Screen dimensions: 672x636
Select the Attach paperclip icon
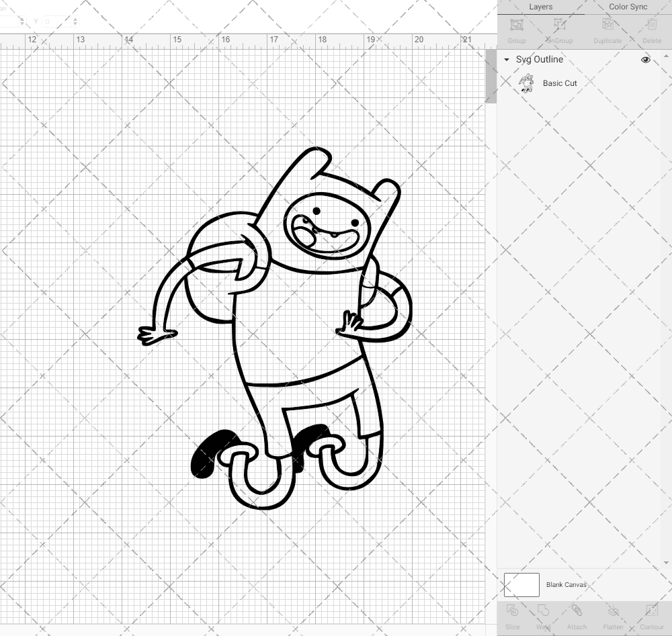577,615
